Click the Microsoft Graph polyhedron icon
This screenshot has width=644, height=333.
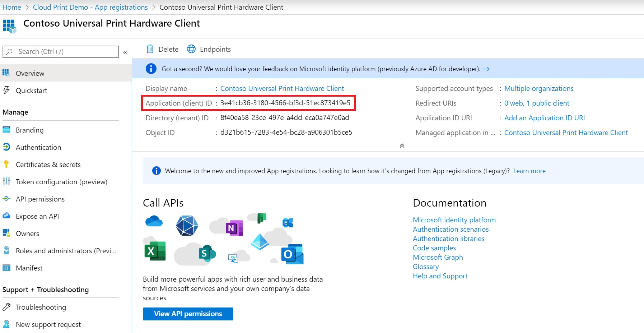tap(187, 226)
